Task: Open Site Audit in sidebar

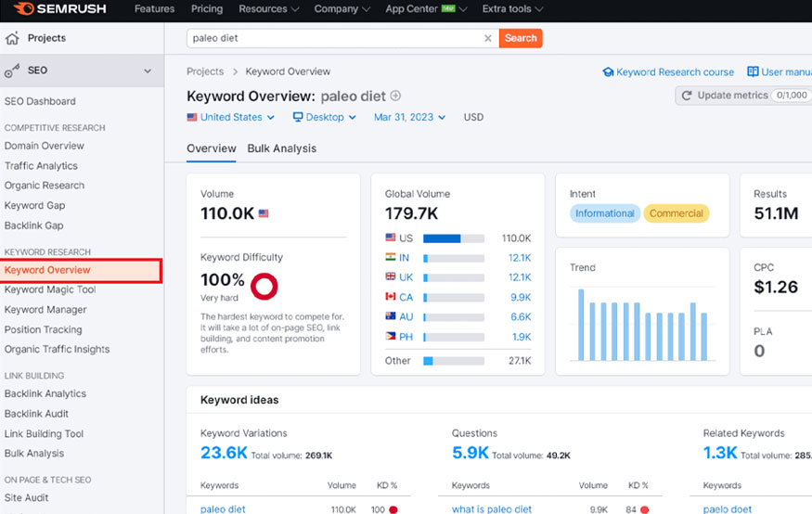Action: [26, 498]
